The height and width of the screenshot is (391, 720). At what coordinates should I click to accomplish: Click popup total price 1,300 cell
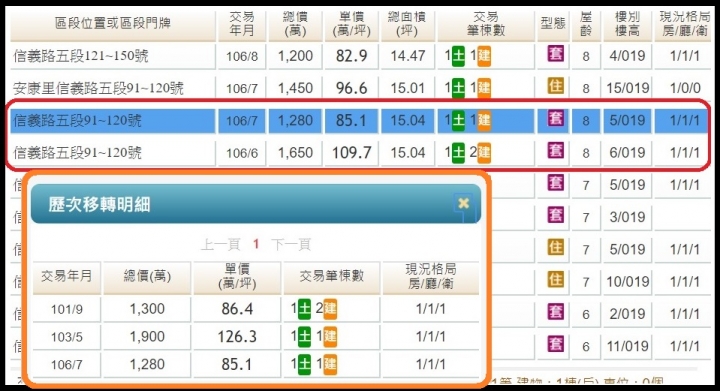[x=147, y=309]
